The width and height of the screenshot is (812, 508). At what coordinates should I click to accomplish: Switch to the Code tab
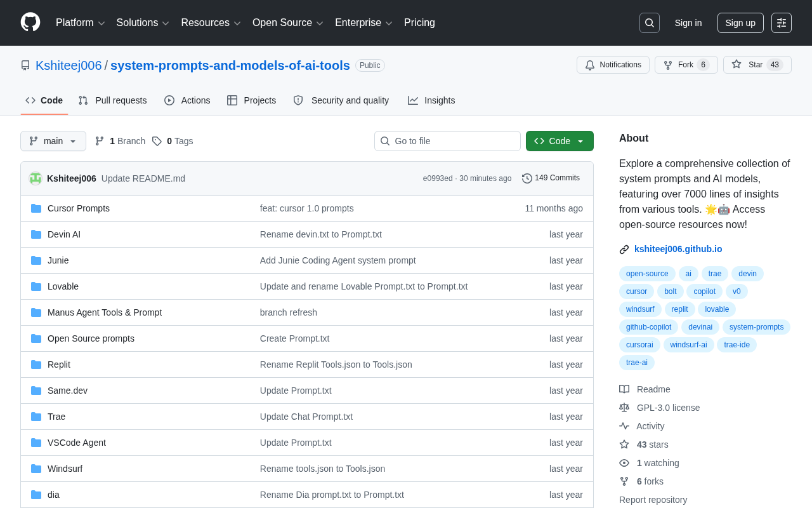point(44,100)
